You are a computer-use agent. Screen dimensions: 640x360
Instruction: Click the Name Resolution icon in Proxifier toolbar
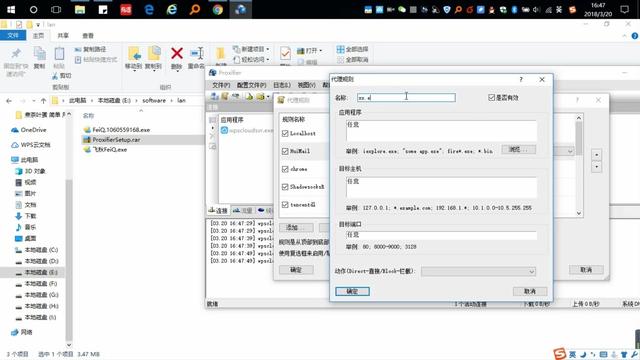coord(236,96)
